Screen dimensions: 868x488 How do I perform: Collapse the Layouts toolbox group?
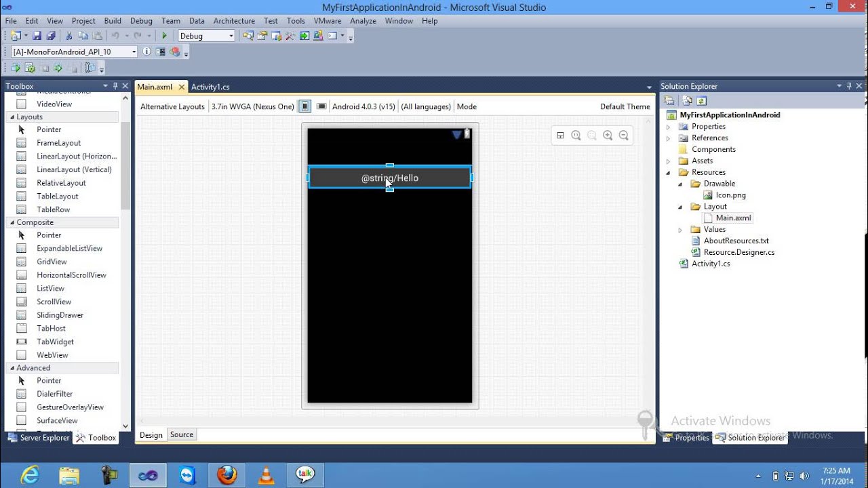tap(12, 117)
